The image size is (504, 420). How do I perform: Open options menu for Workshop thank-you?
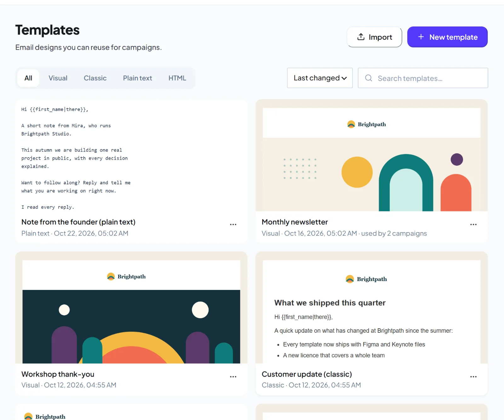coord(233,377)
